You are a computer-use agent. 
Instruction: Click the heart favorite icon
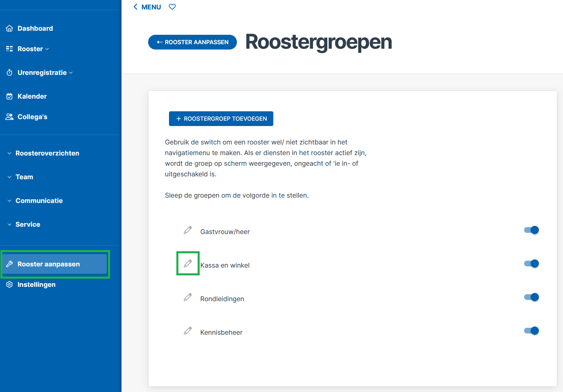(x=172, y=7)
